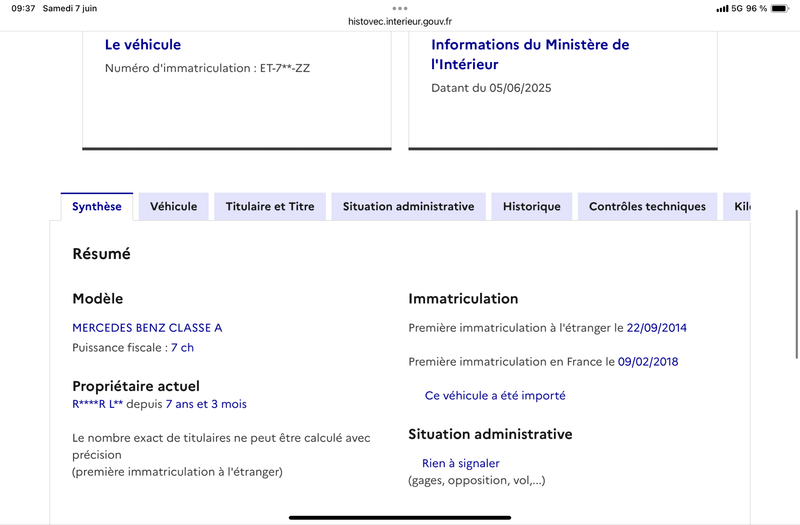Open the Synthèse tab
The width and height of the screenshot is (800, 525).
tap(97, 207)
